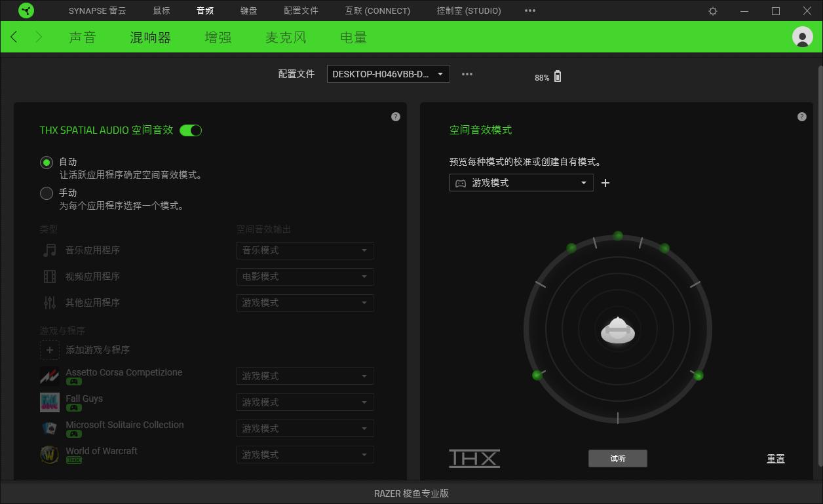Select the 手动 radio button
Screen dimensions: 823x504
coord(45,193)
